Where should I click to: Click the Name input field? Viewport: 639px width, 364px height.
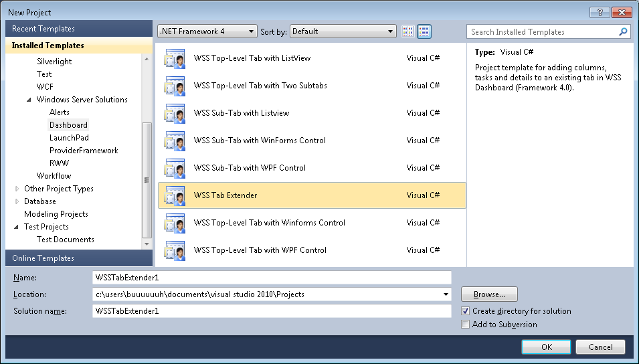tap(272, 278)
